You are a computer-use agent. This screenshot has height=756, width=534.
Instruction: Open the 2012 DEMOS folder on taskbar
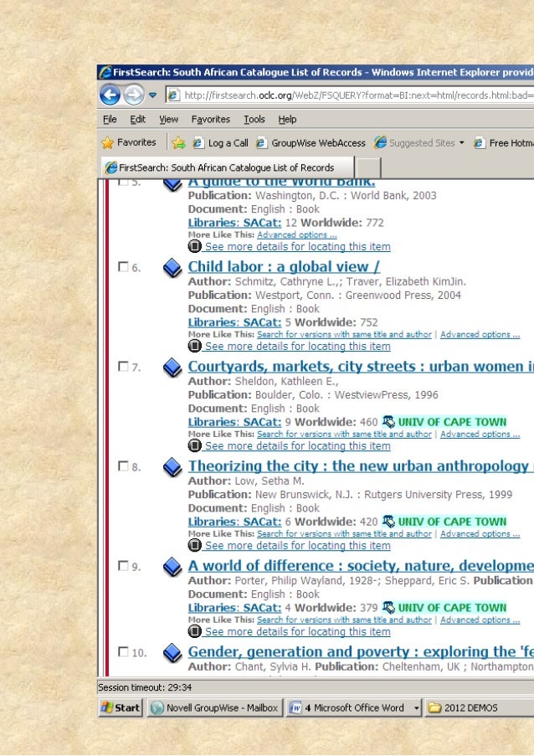point(479,707)
